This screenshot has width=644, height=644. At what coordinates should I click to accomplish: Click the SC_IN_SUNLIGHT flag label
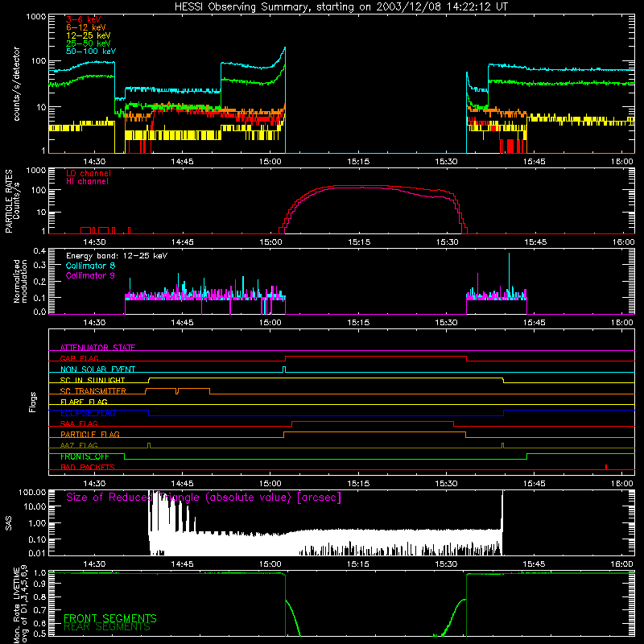pyautogui.click(x=93, y=380)
